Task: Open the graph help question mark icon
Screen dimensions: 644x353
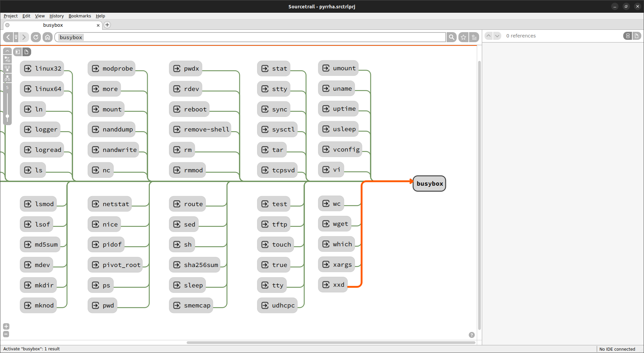Action: (471, 335)
